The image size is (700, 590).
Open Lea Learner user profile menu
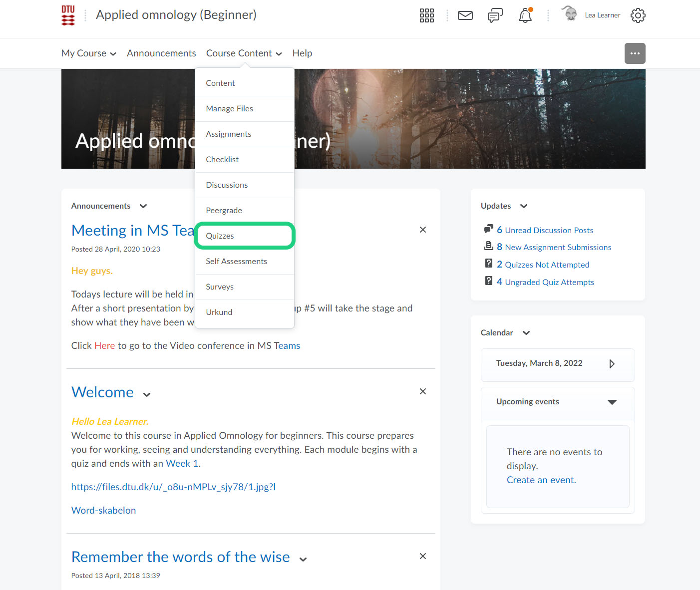[x=592, y=15]
